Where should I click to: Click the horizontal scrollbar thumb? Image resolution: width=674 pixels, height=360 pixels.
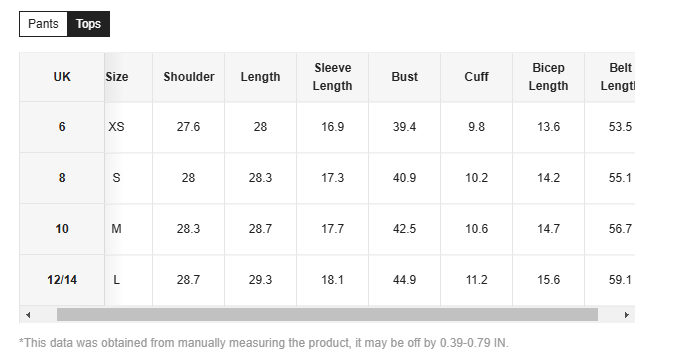(327, 314)
